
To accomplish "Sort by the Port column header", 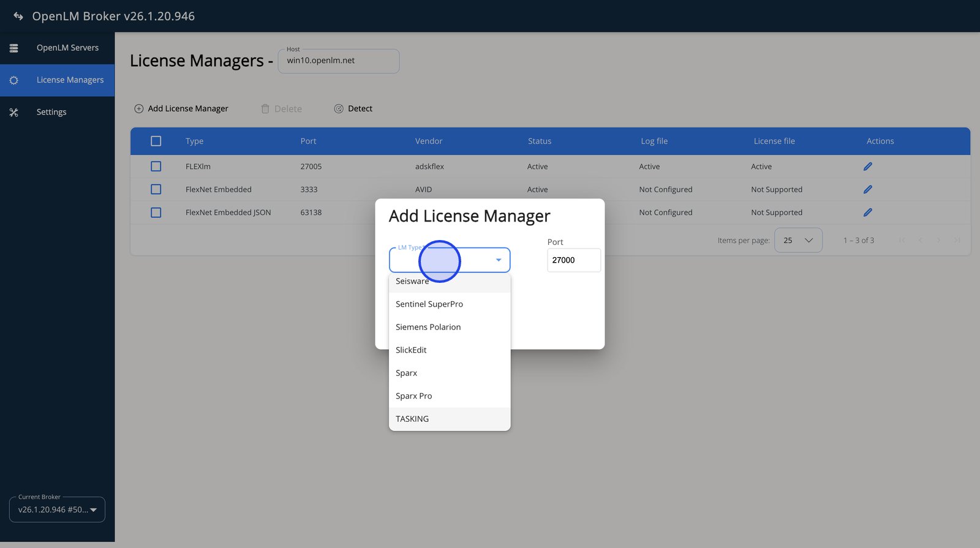I will [x=308, y=141].
